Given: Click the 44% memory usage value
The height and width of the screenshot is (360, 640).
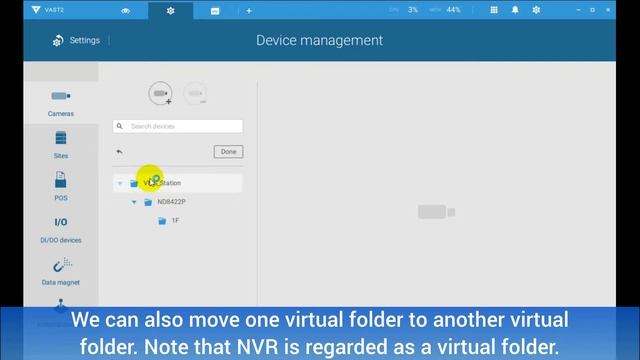Looking at the screenshot, I should click(453, 10).
